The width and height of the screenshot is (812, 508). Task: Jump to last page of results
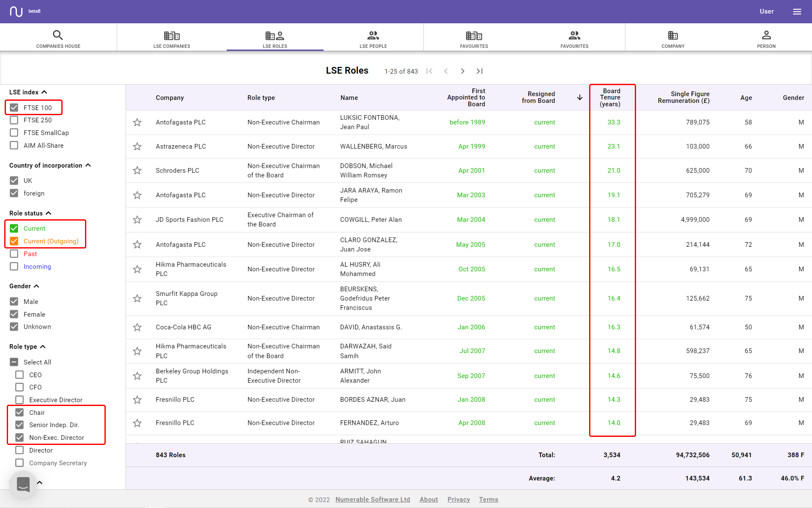pos(480,71)
